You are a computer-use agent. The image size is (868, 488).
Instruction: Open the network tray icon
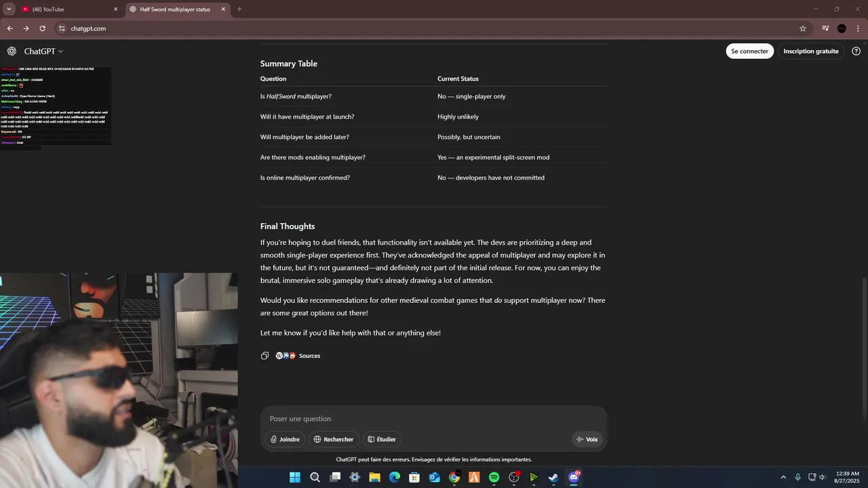(x=812, y=477)
